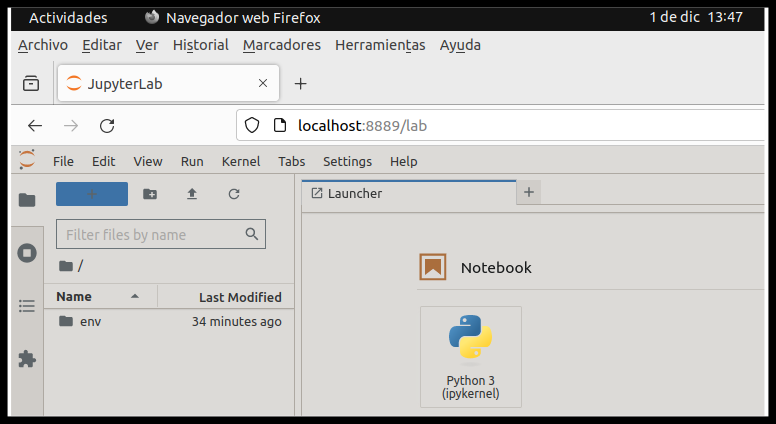Screen dimensions: 776x424
Task: Open JupyterLab View menu
Action: (x=148, y=161)
